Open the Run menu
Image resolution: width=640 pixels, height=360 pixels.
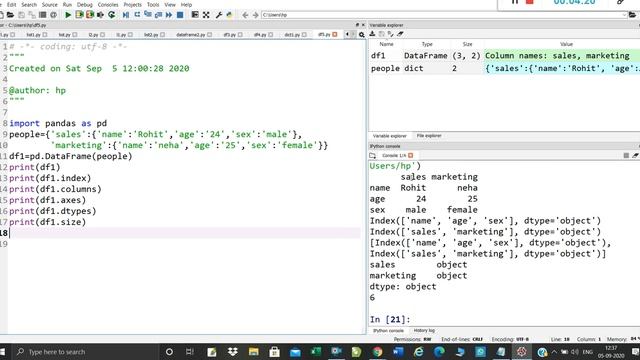tap(67, 4)
